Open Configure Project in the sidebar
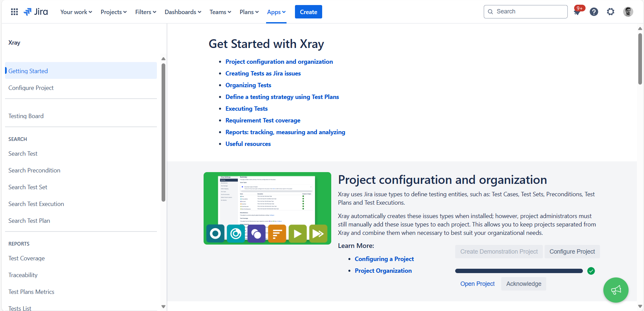644x311 pixels. click(81, 88)
